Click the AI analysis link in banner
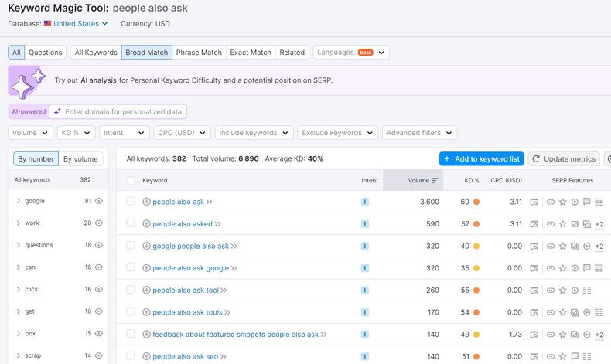Image resolution: width=611 pixels, height=364 pixels. coord(98,80)
